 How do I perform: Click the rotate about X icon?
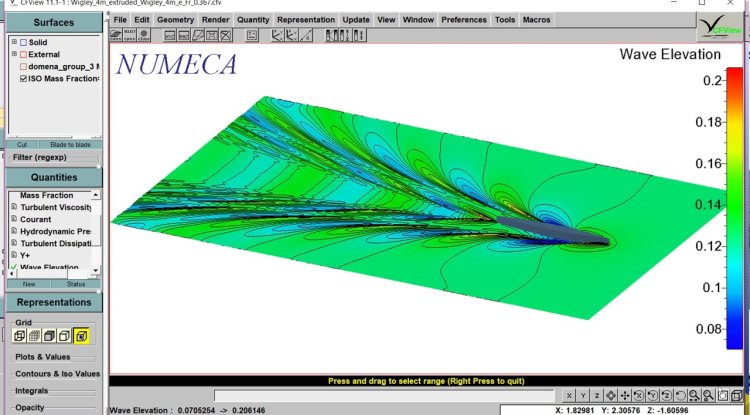click(x=639, y=395)
